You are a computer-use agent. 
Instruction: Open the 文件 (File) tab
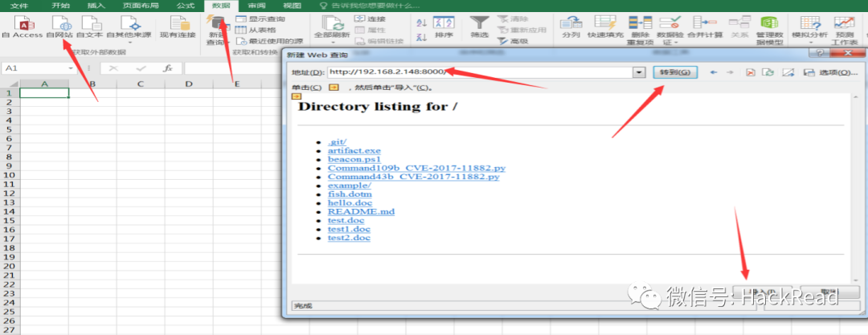click(19, 6)
